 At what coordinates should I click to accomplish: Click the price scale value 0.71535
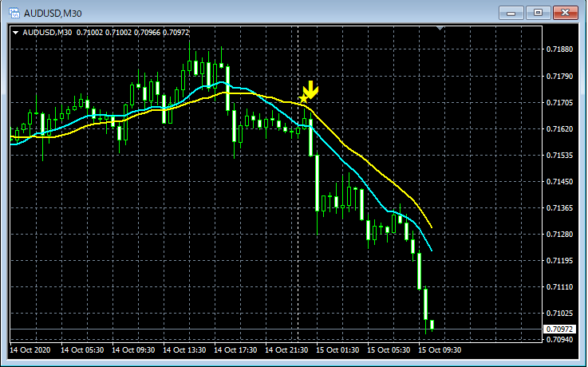559,155
